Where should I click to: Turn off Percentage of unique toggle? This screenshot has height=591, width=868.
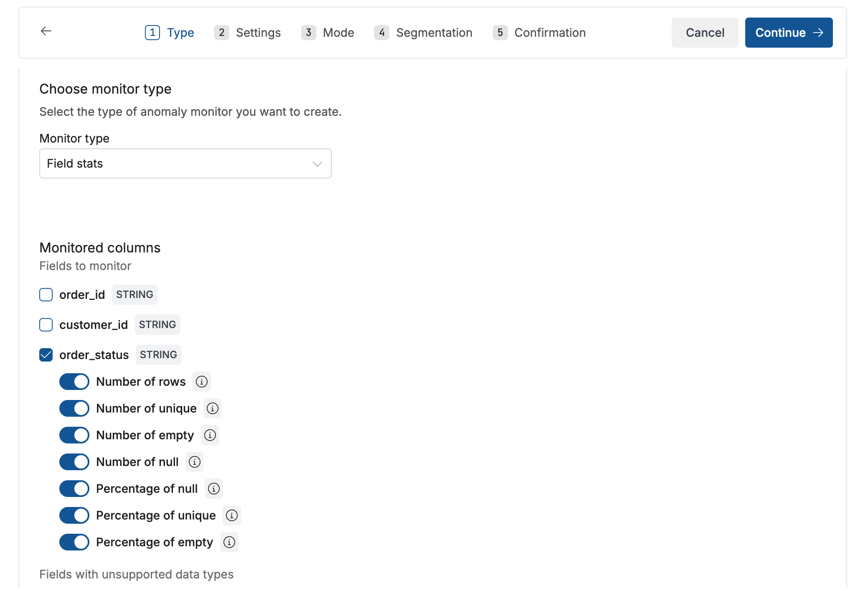(74, 515)
